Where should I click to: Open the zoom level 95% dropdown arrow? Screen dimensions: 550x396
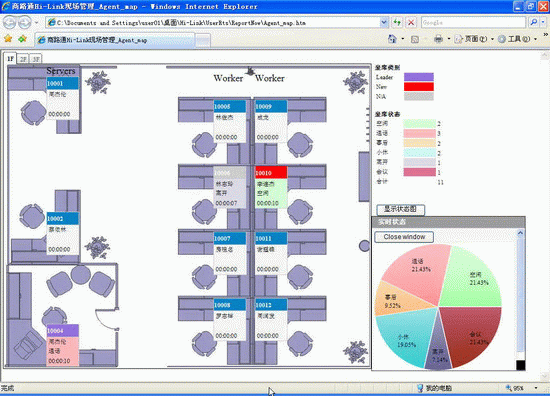[x=536, y=388]
